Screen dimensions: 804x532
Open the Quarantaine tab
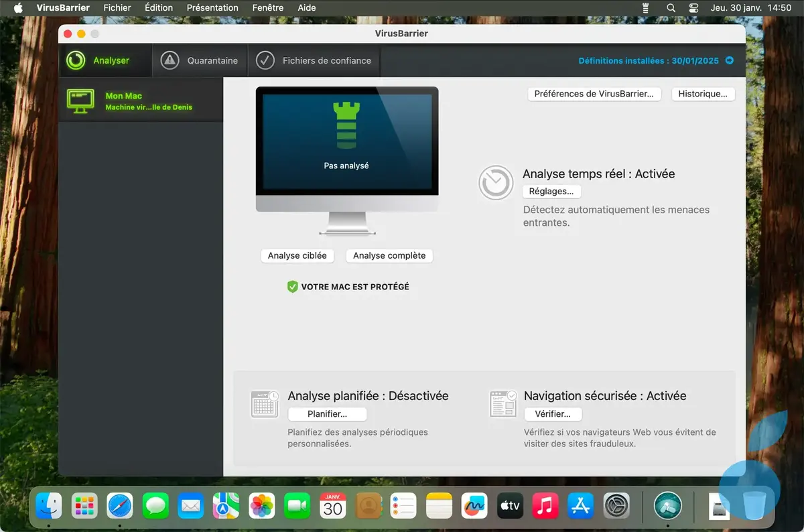click(x=200, y=61)
